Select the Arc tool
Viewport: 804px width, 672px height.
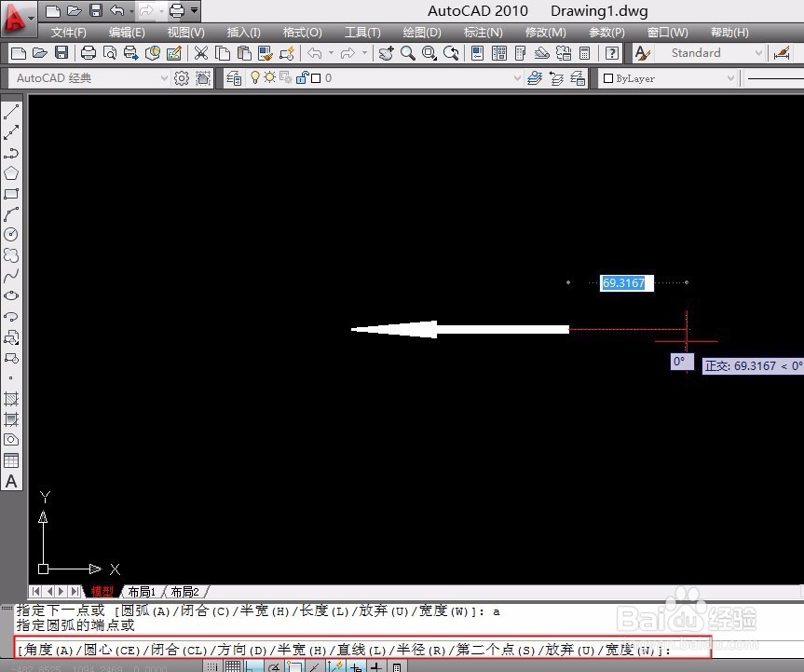point(11,214)
